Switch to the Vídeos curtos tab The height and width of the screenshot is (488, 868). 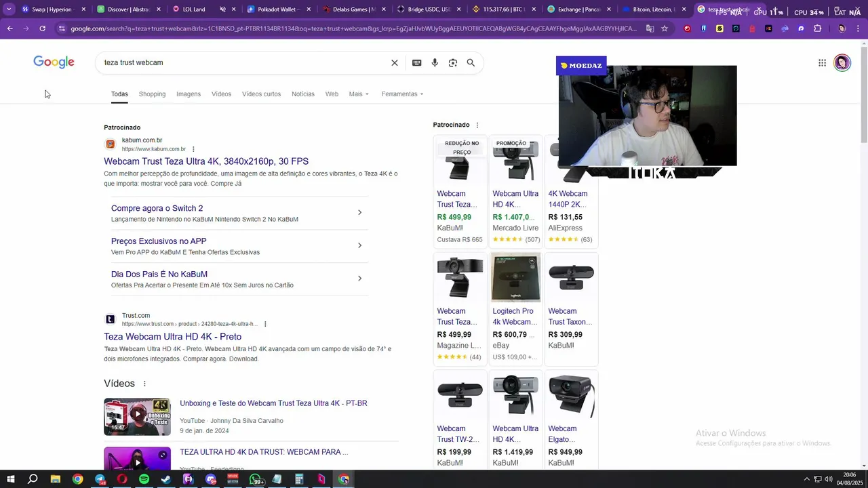tap(261, 94)
